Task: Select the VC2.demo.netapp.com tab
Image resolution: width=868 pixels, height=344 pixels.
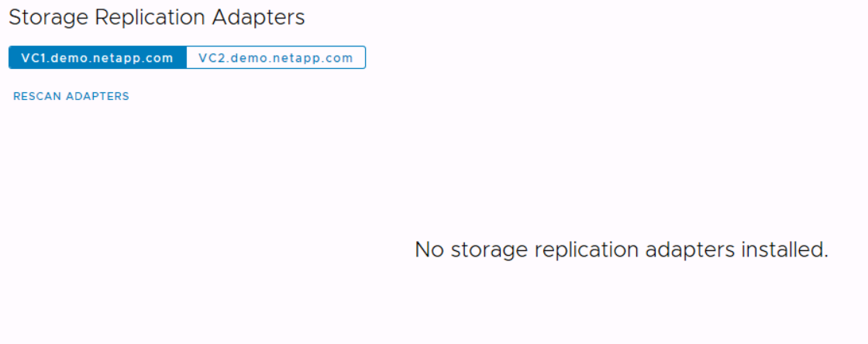Action: [275, 58]
